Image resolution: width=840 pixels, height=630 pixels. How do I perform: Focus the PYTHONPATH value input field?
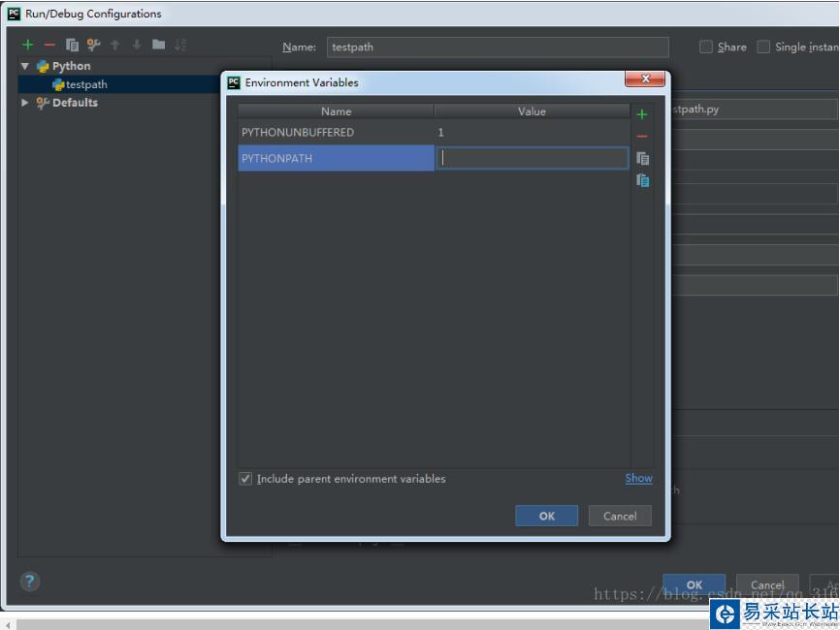click(x=532, y=158)
